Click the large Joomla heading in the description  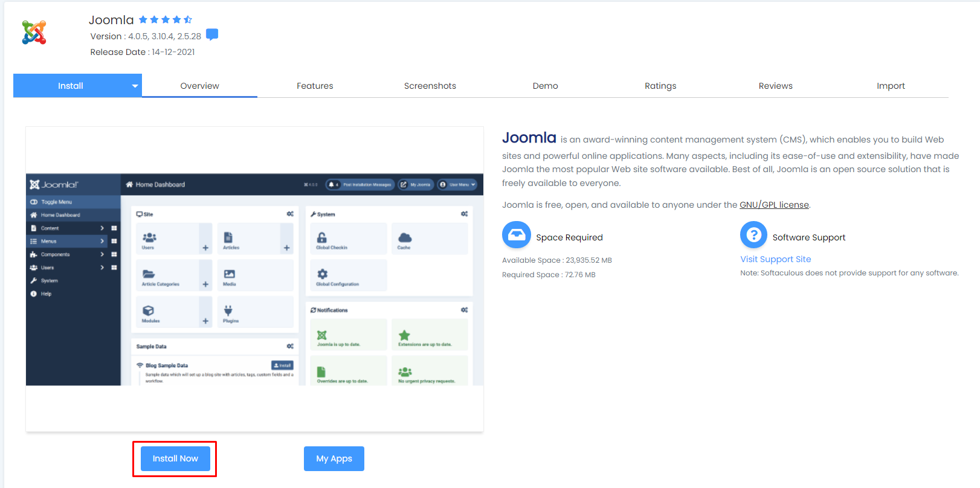coord(529,138)
